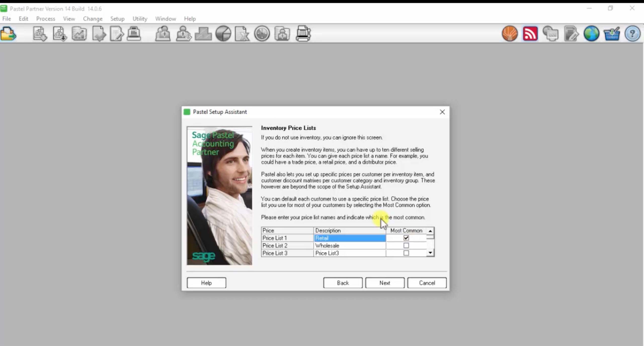Viewport: 644px width, 346px height.
Task: Click the fax printer toolbar icon
Action: tap(303, 33)
